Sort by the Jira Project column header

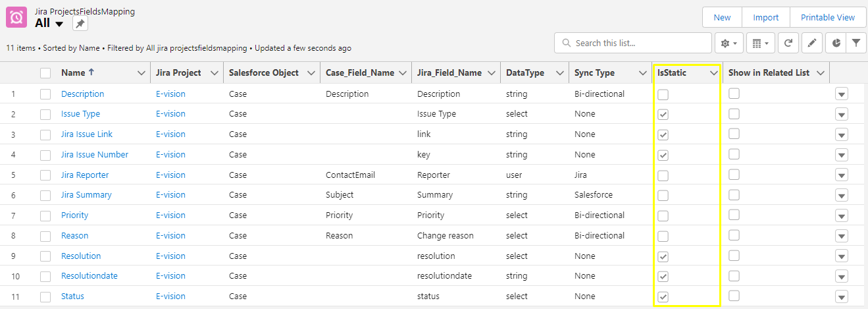pos(178,73)
